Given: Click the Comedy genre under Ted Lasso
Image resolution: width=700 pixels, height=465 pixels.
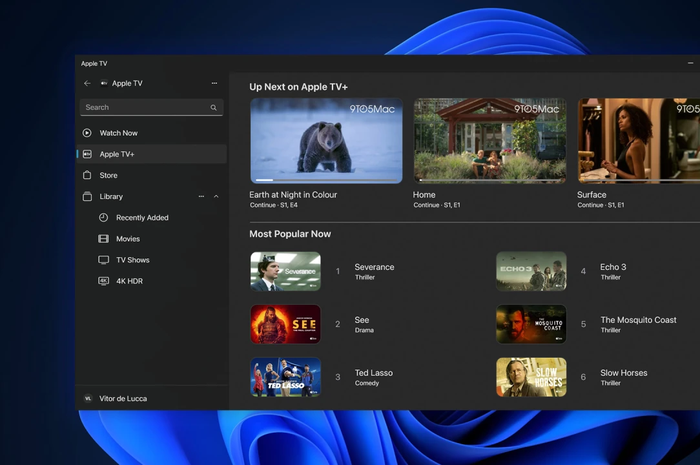Looking at the screenshot, I should (367, 383).
